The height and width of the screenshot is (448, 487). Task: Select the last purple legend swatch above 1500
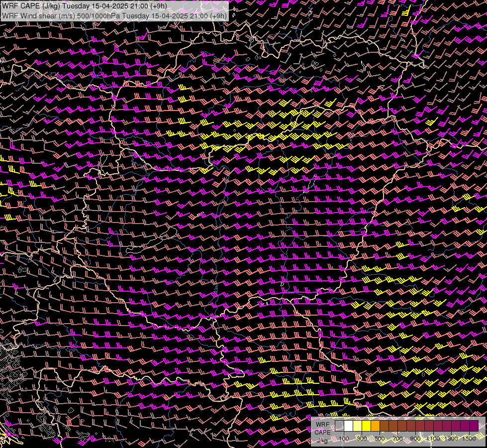(x=474, y=426)
